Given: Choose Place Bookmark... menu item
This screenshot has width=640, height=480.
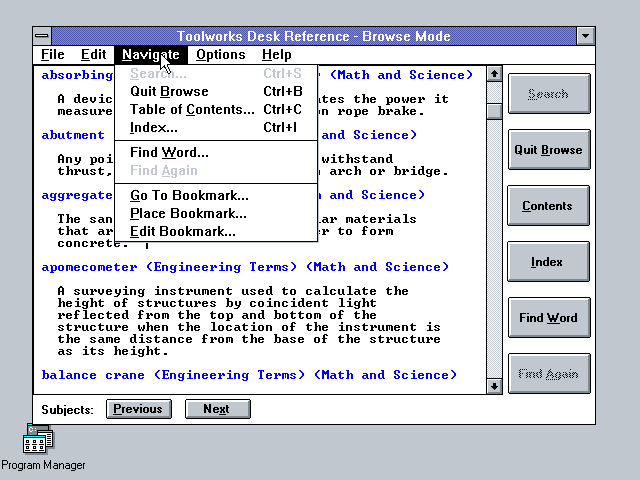Looking at the screenshot, I should point(216,213).
